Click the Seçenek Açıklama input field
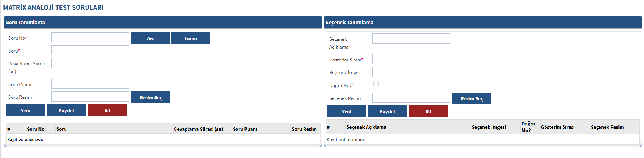The image size is (644, 158). [x=411, y=39]
